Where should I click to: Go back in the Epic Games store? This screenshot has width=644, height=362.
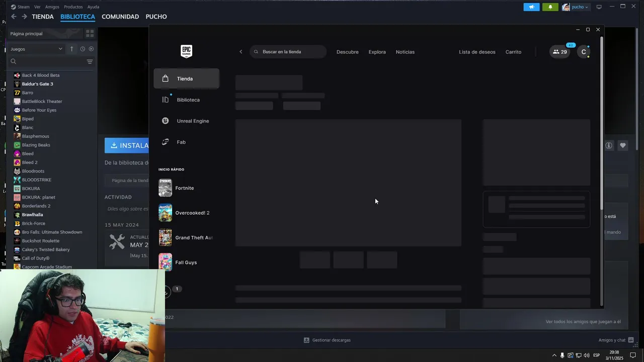(x=241, y=52)
